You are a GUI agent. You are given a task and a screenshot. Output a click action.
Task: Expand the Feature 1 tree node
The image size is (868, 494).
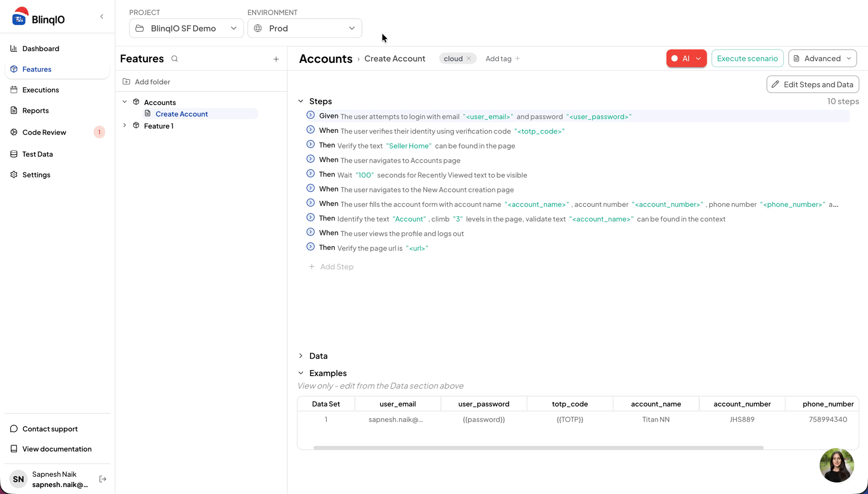coord(125,125)
